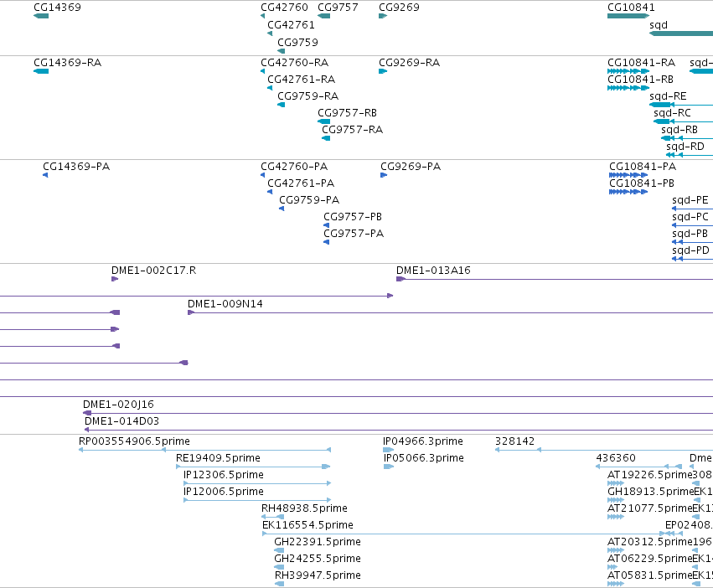Click the CG14369-PA protein label
The image size is (713, 588).
76,167
